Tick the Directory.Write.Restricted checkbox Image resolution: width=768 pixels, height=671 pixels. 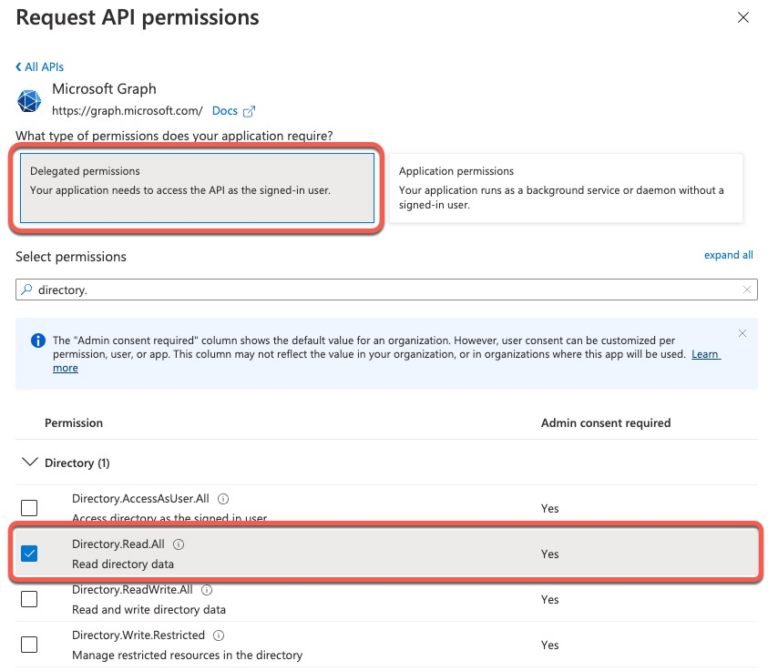click(29, 645)
